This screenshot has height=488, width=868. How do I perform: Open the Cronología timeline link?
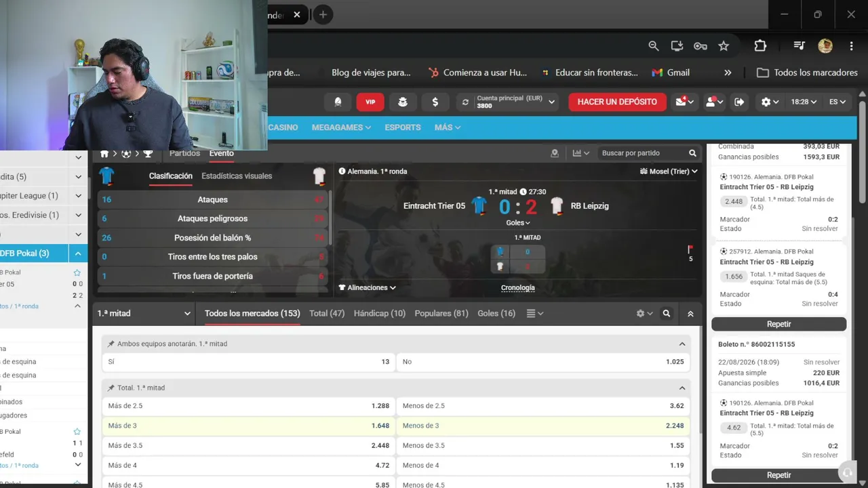pyautogui.click(x=518, y=288)
